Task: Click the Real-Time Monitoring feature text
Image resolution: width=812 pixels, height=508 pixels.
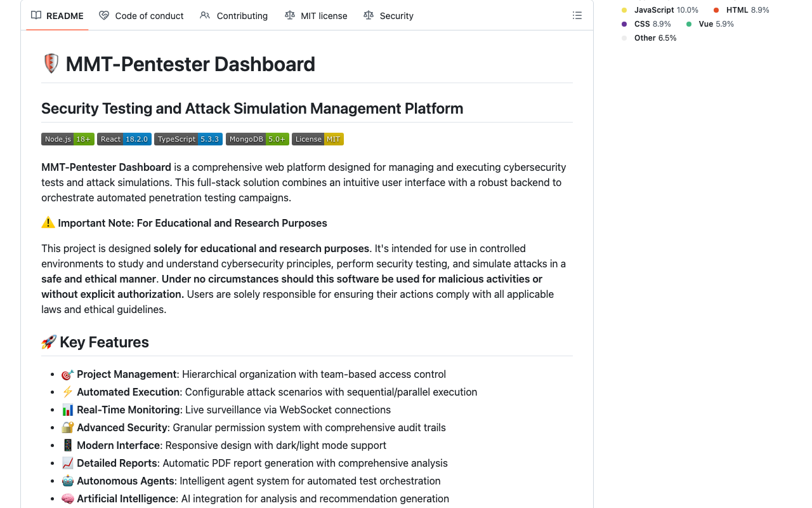Action: point(233,410)
